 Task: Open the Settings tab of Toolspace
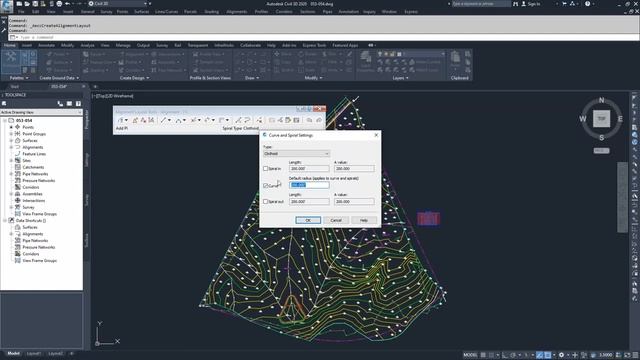point(87,160)
